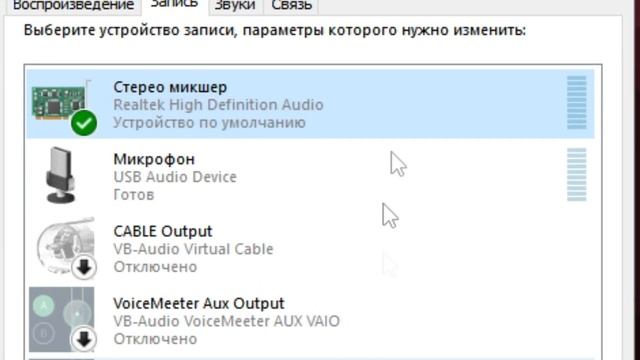Viewport: 640px width, 360px height.
Task: Click the VoiceMeeter Aux Output icon
Action: click(x=61, y=319)
